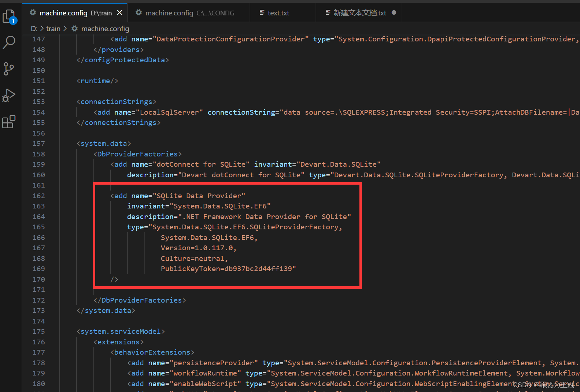This screenshot has width=580, height=392.
Task: Click the "enableWebScript" name value
Action: [205, 384]
